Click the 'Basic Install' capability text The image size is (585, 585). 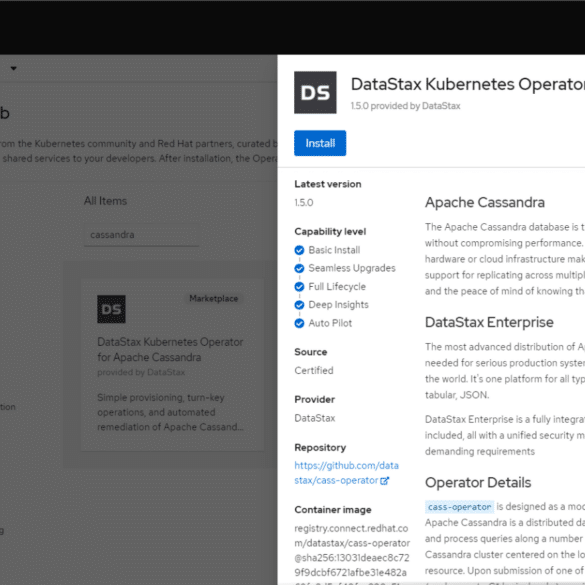[334, 250]
